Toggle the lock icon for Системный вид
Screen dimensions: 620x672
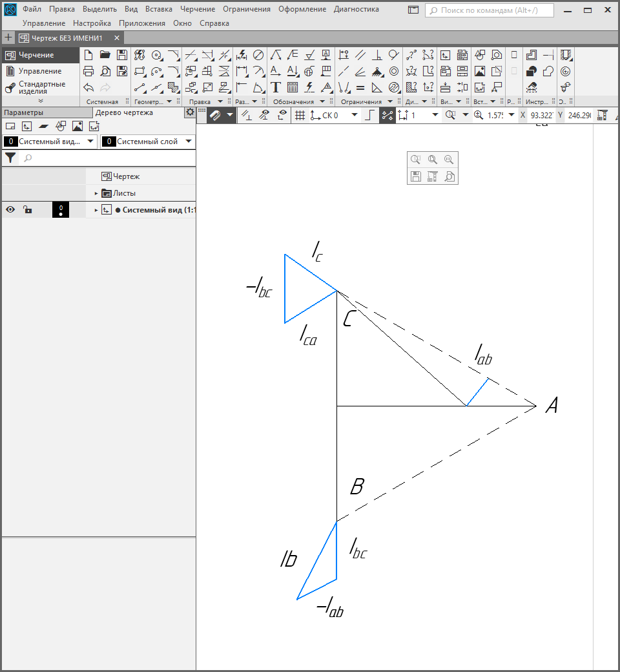27,209
